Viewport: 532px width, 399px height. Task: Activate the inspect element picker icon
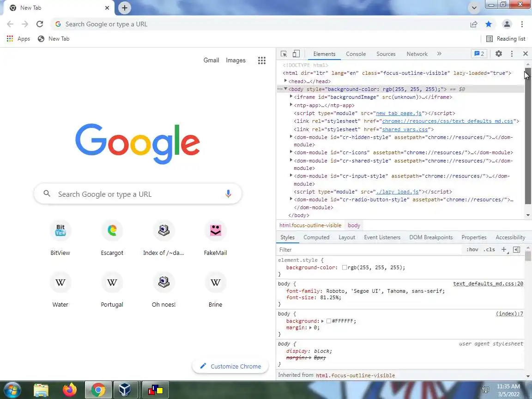point(284,54)
